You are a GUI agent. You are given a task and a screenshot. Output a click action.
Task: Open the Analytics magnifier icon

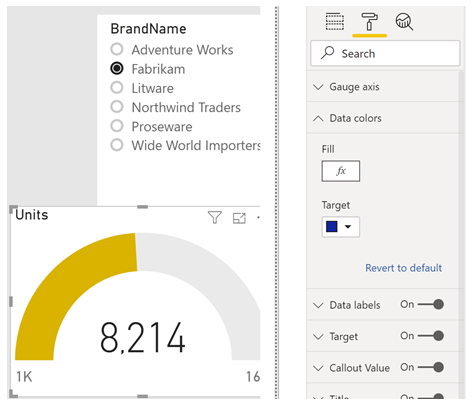[404, 22]
